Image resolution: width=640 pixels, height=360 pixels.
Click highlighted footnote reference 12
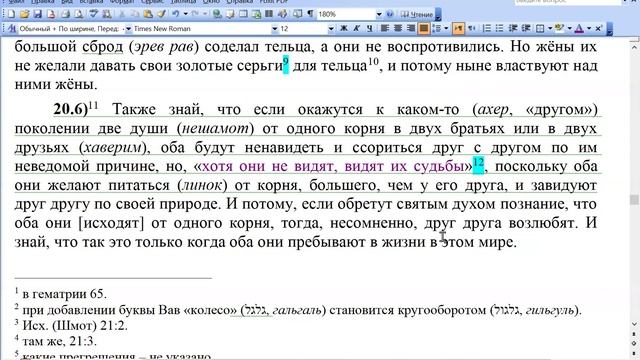pos(478,164)
